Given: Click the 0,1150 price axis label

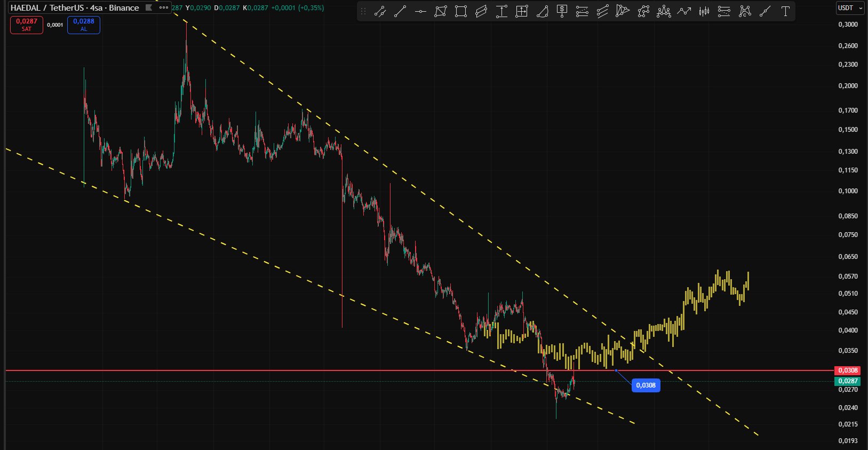Looking at the screenshot, I should tap(848, 170).
